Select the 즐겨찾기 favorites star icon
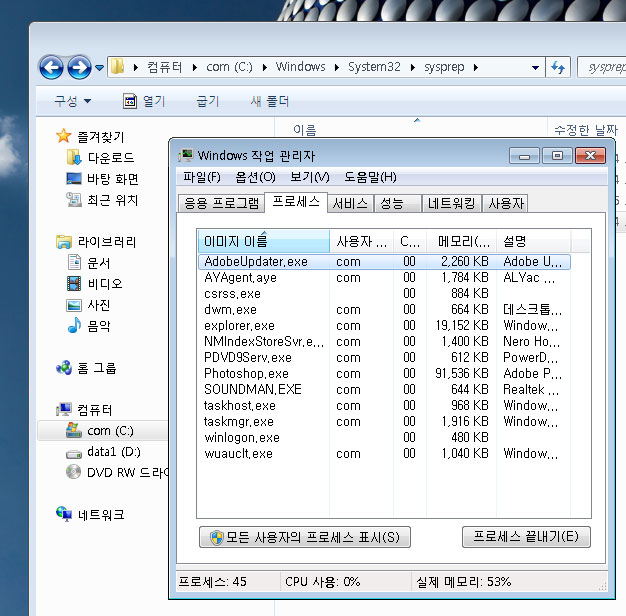 click(x=63, y=136)
